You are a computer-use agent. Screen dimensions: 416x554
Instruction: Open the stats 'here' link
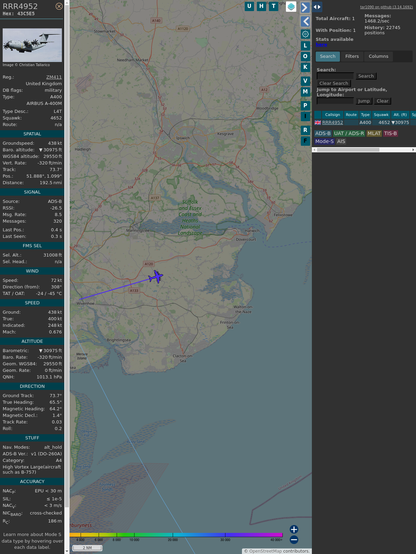(x=321, y=45)
